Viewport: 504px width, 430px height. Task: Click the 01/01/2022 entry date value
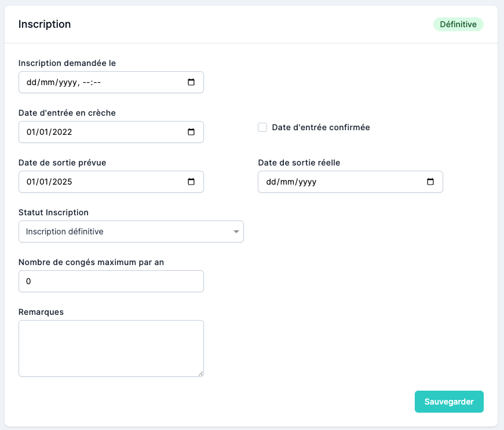49,132
